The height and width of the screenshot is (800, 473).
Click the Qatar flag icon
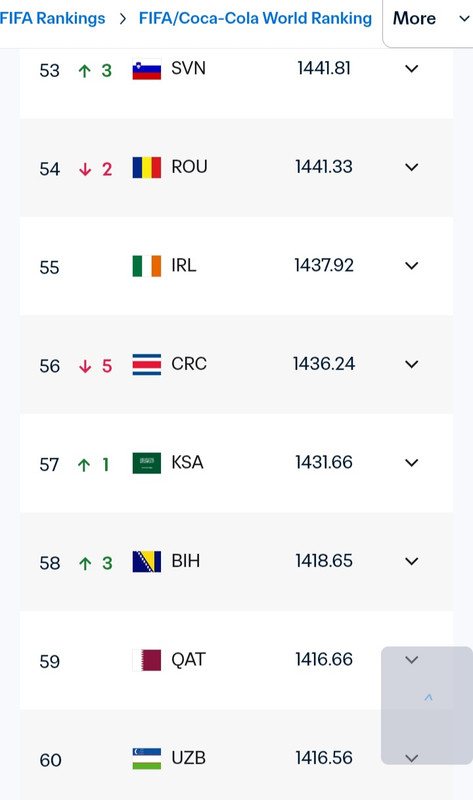[146, 660]
